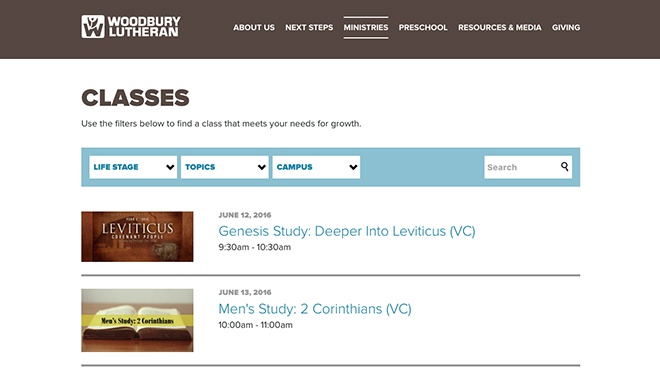Click the Men's Study 2 Corinthians thumbnail
Image resolution: width=660 pixels, height=371 pixels.
pos(137,320)
